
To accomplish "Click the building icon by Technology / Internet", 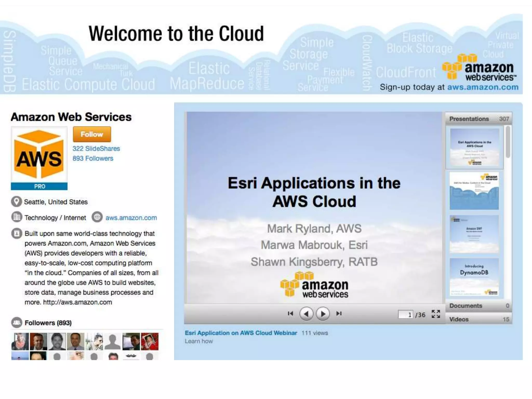I will [16, 217].
